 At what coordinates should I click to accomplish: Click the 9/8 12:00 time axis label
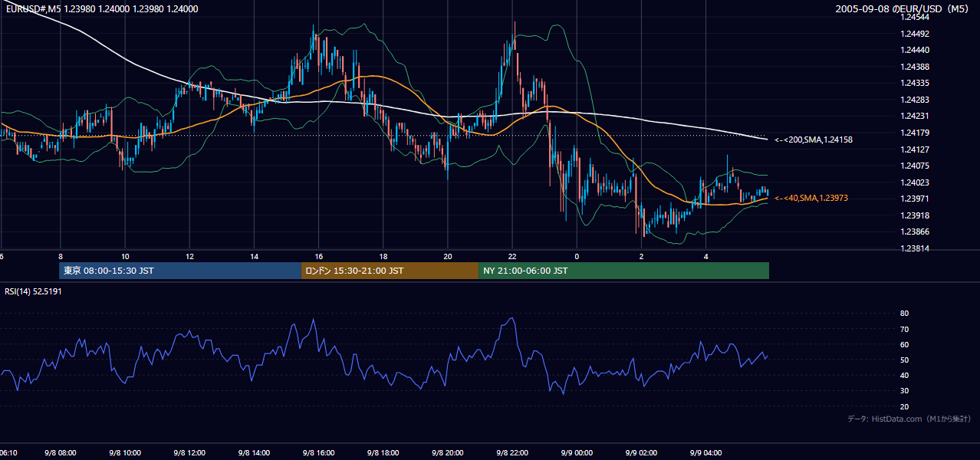[189, 452]
